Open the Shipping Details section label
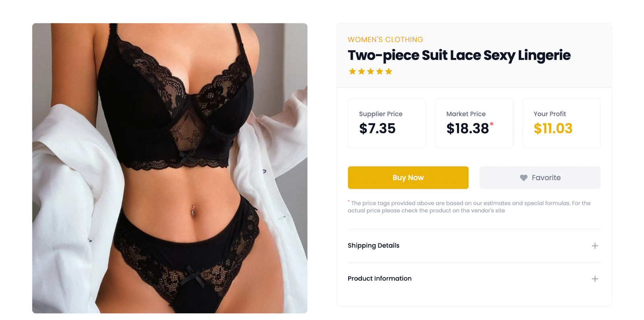 [374, 245]
